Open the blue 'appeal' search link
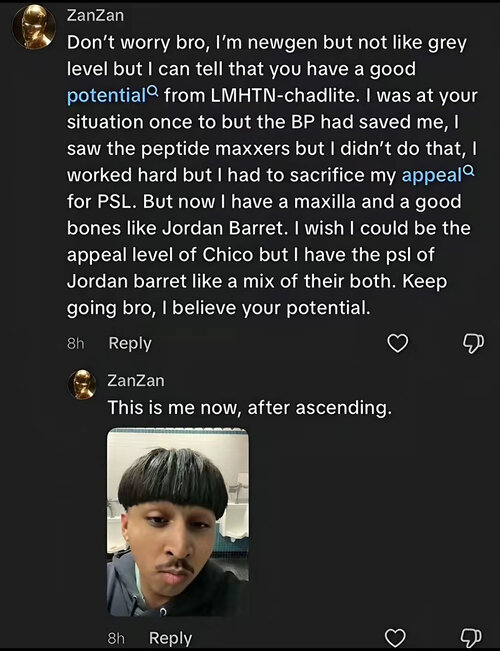 [432, 175]
